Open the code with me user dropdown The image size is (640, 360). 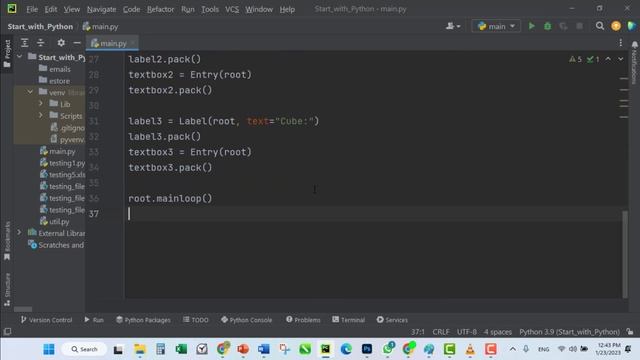coord(453,26)
